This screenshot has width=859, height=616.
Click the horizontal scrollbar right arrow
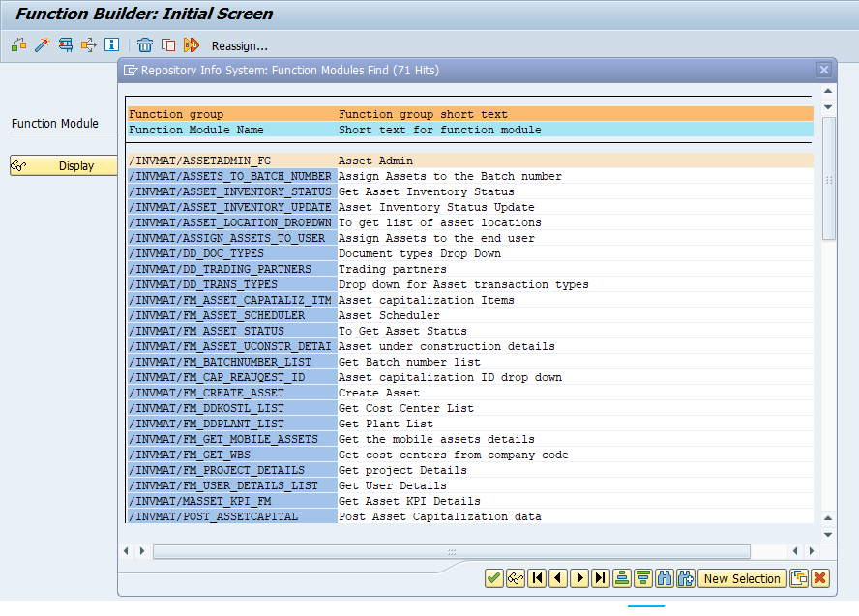pos(766,551)
